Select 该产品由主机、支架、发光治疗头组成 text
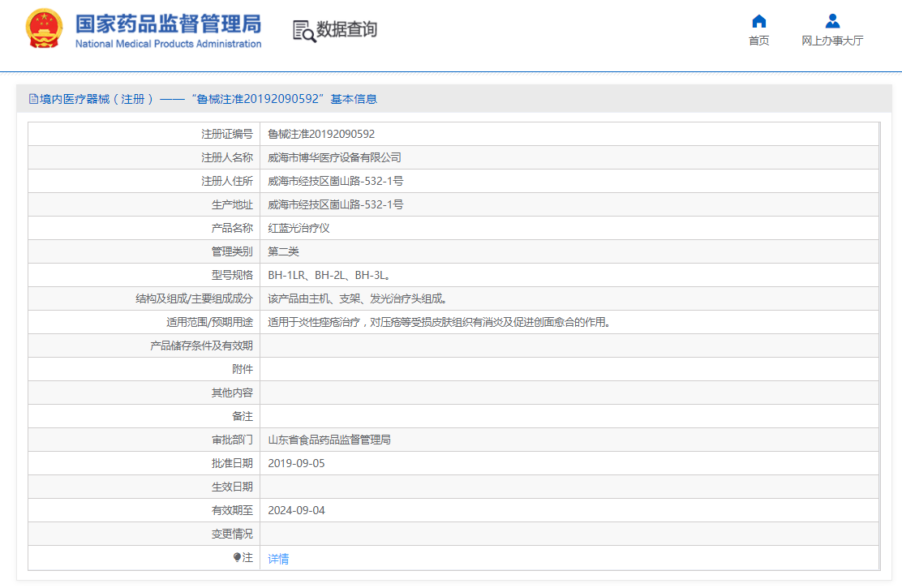 [x=357, y=299]
